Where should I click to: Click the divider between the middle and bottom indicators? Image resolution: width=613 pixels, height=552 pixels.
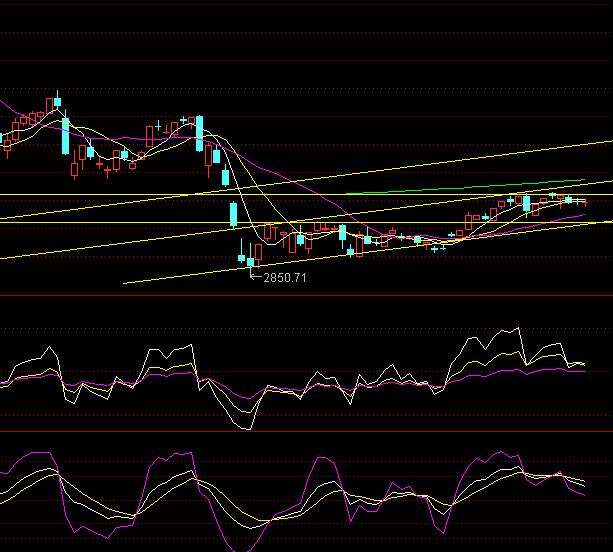306,433
